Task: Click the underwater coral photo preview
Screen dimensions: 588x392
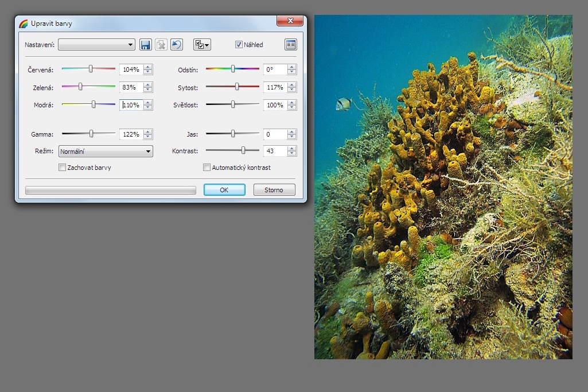Action: [443, 187]
